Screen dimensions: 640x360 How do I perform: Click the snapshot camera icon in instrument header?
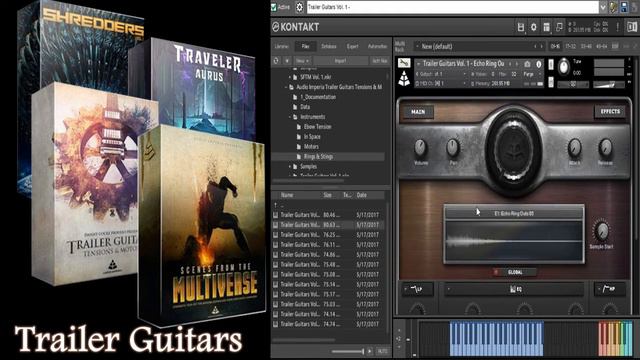point(527,64)
